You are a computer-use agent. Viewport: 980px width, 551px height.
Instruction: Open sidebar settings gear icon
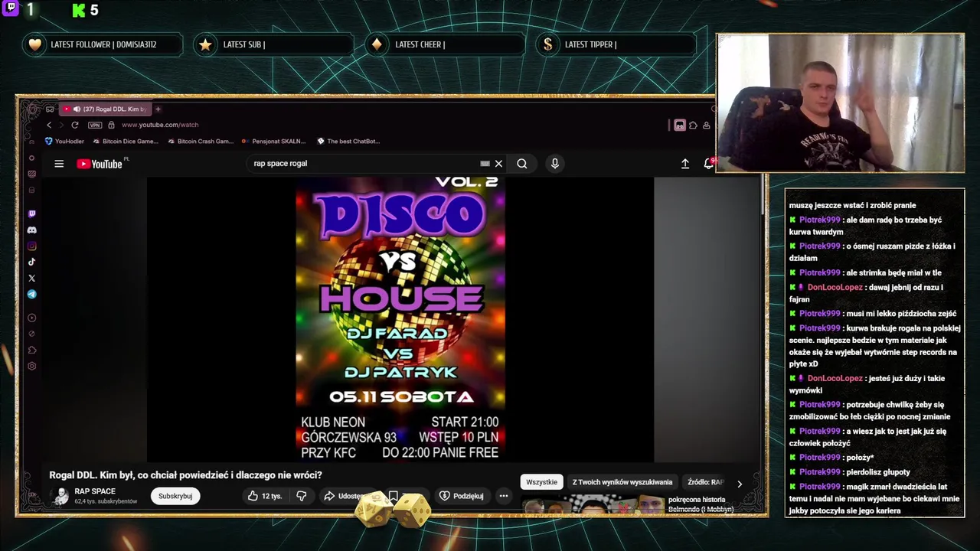pyautogui.click(x=31, y=367)
